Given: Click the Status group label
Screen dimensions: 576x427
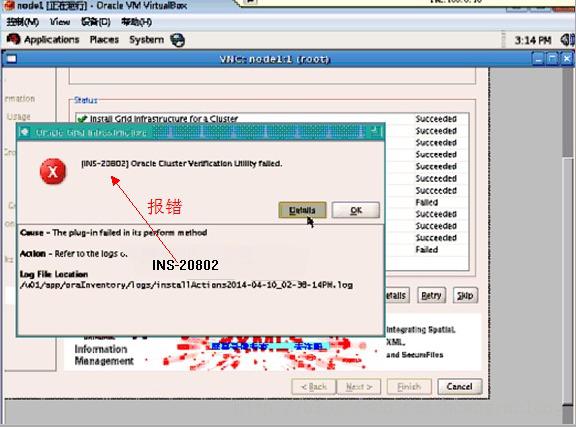Looking at the screenshot, I should coord(86,100).
